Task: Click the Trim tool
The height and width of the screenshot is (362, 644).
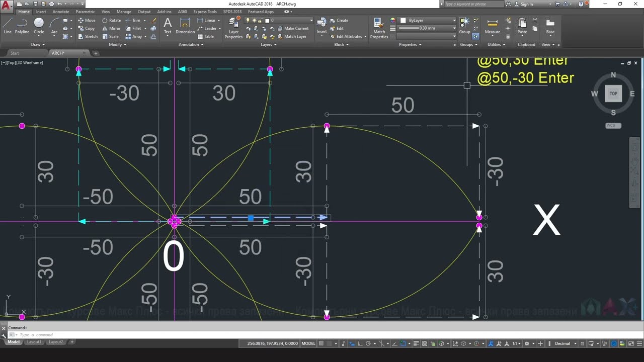Action: coord(133,21)
